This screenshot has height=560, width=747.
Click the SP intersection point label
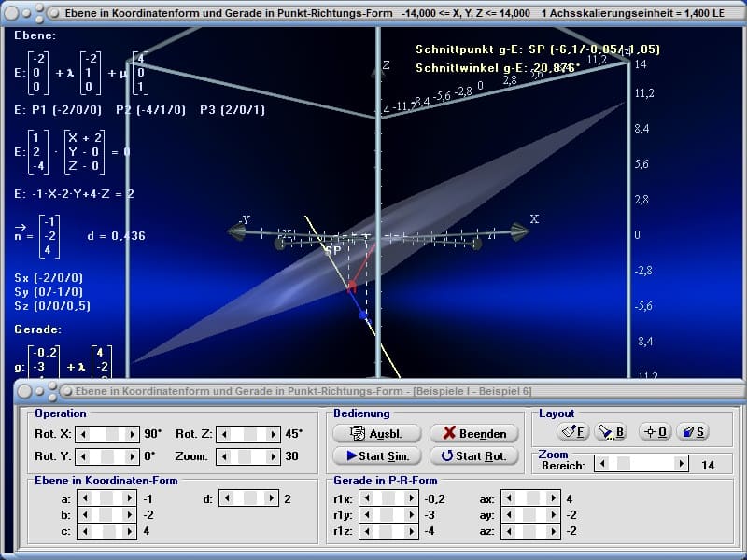(x=333, y=250)
